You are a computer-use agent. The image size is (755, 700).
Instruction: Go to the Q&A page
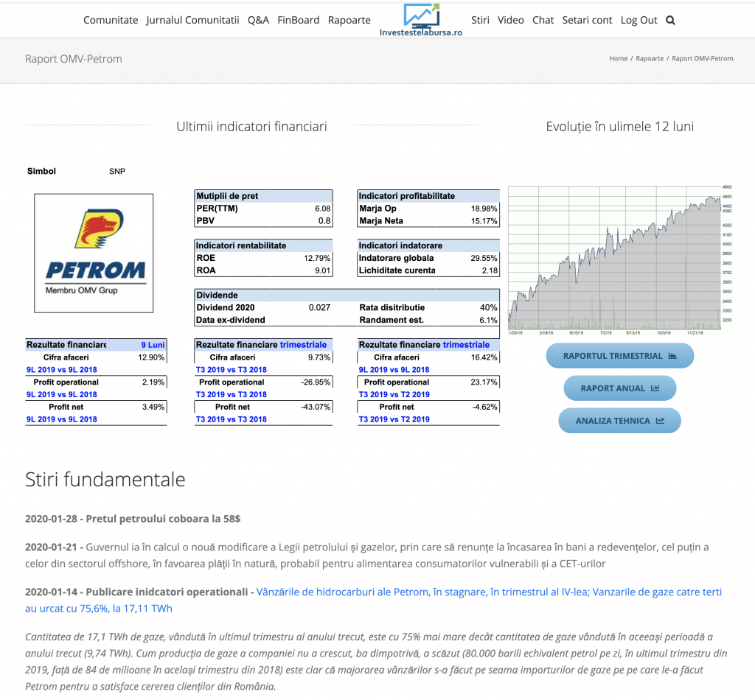point(258,20)
